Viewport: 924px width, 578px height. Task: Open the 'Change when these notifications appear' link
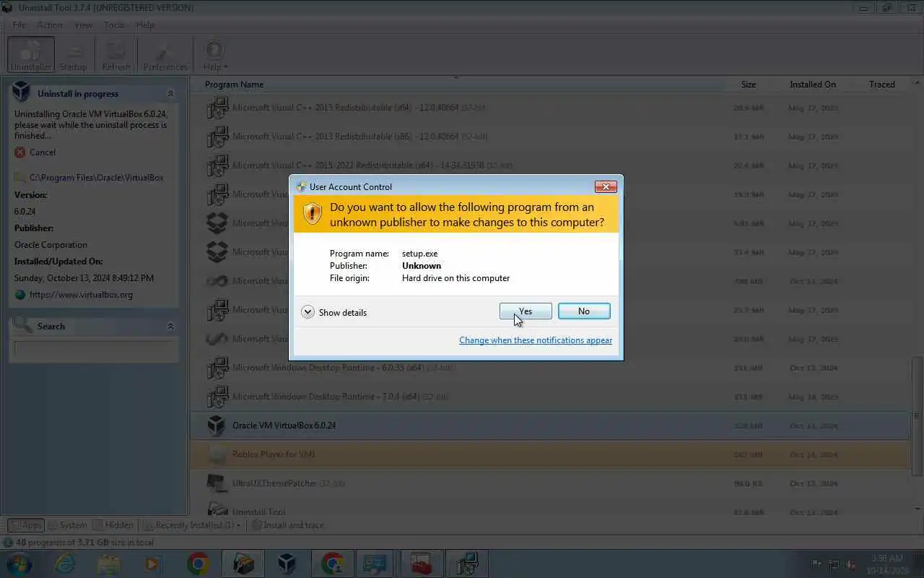pyautogui.click(x=536, y=340)
